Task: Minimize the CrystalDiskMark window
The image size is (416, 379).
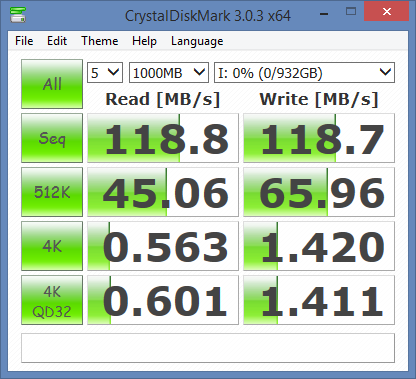Action: tap(324, 13)
